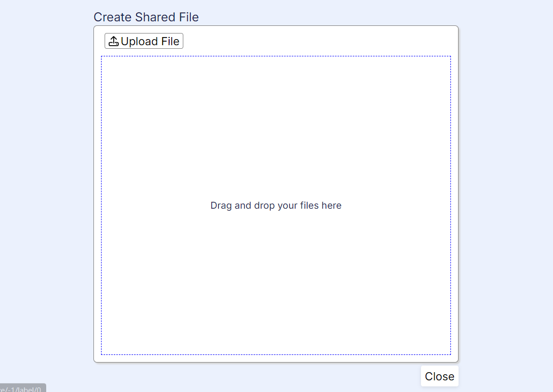The height and width of the screenshot is (392, 553).
Task: Click the word "drop" in drop zone
Action: point(264,206)
